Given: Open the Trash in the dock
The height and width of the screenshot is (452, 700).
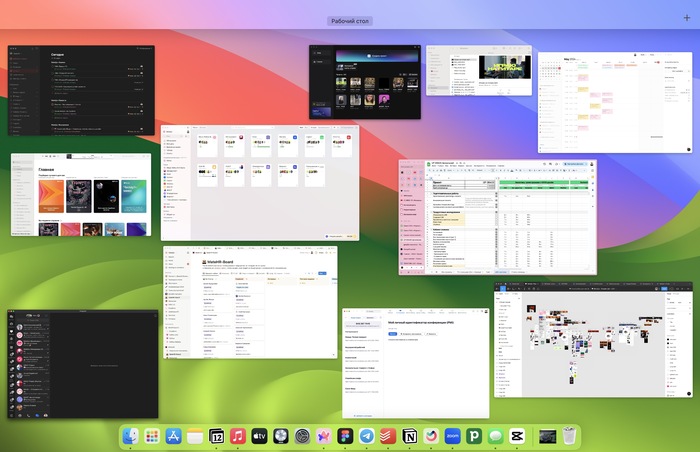Looking at the screenshot, I should 568,436.
